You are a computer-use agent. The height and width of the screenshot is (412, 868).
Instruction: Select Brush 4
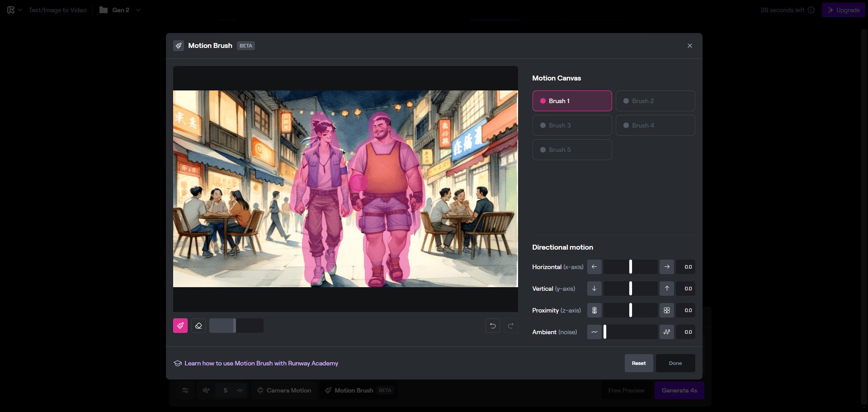655,125
